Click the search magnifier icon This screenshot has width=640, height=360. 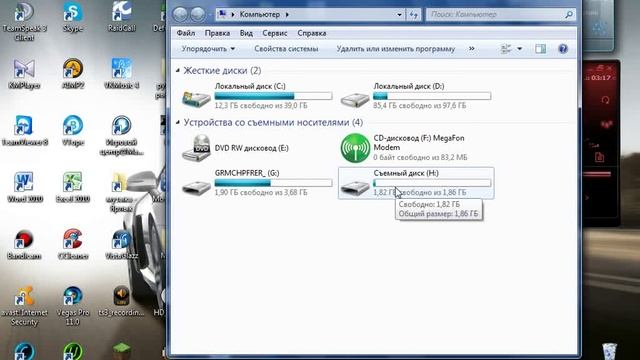[x=569, y=15]
